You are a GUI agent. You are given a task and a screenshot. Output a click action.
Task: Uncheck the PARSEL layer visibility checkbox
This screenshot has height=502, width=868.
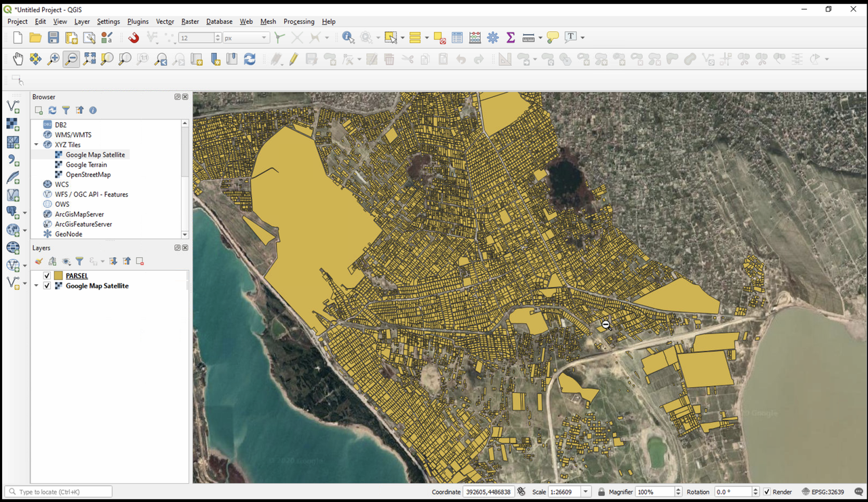click(x=47, y=276)
